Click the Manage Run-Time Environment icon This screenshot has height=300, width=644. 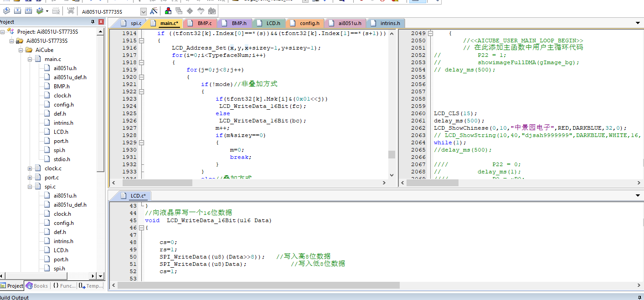(179, 11)
